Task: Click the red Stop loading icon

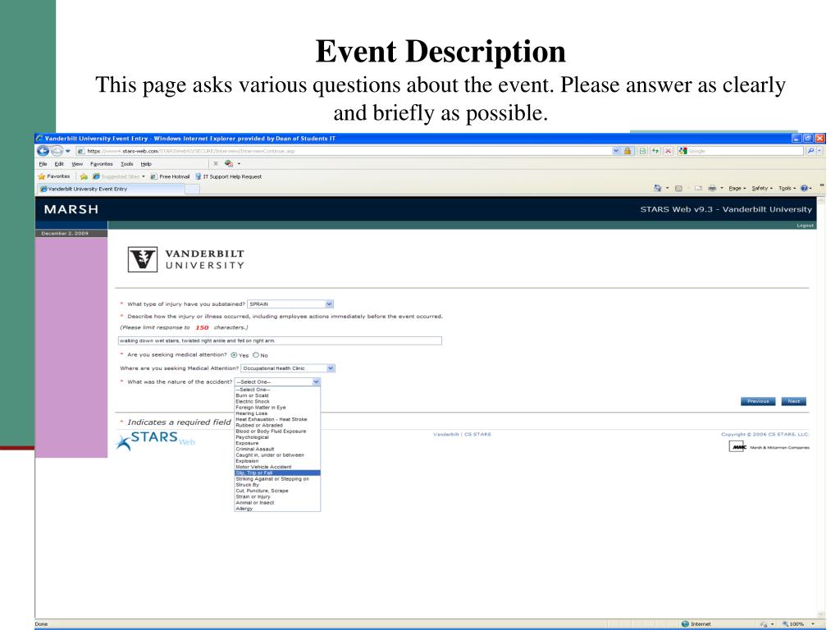Action: 668,151
